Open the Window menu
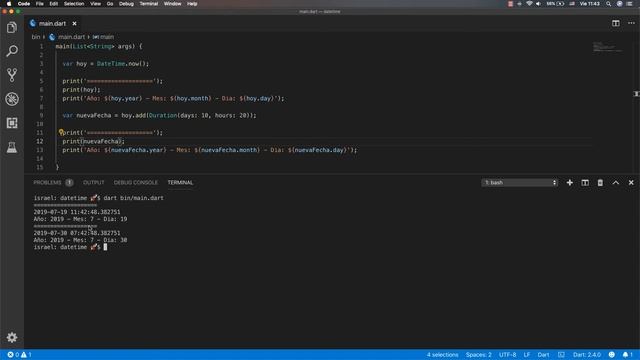This screenshot has width=640, height=360. [172, 4]
